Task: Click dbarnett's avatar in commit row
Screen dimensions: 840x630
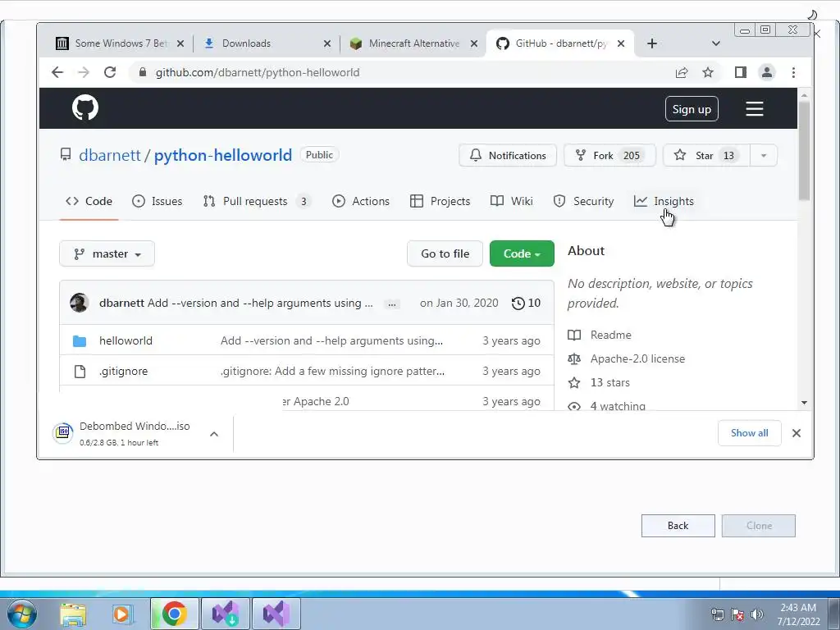Action: 80,303
